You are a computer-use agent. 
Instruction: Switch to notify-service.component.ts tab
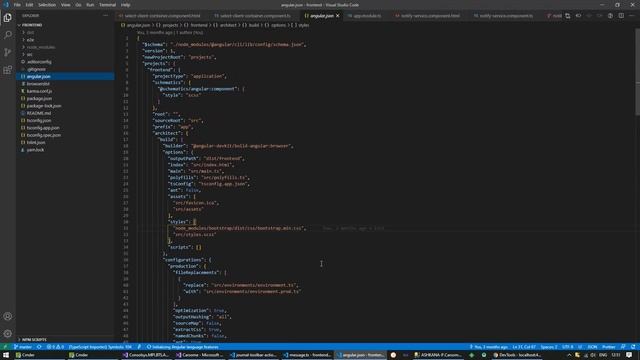coord(506,16)
